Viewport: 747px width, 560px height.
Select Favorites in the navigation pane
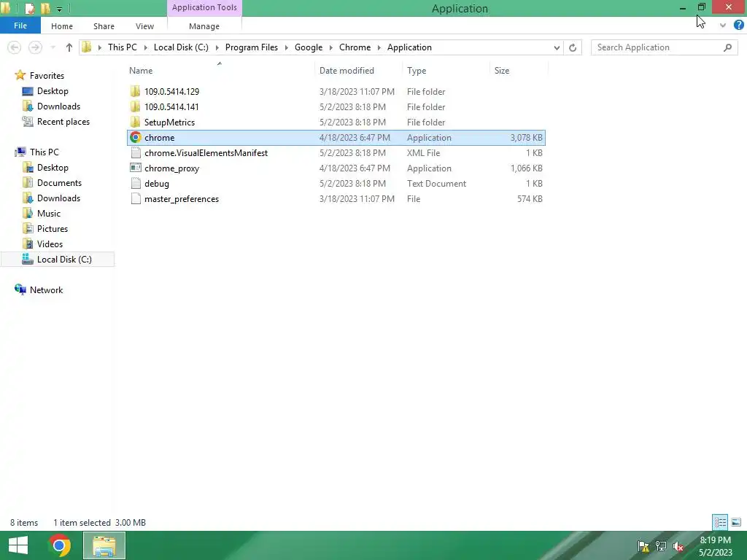(x=47, y=76)
